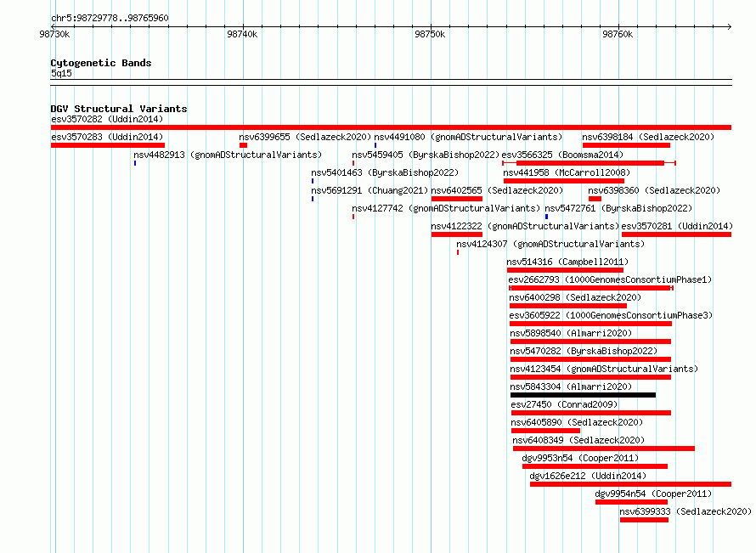Click the 98740k ruler position label

(x=242, y=34)
